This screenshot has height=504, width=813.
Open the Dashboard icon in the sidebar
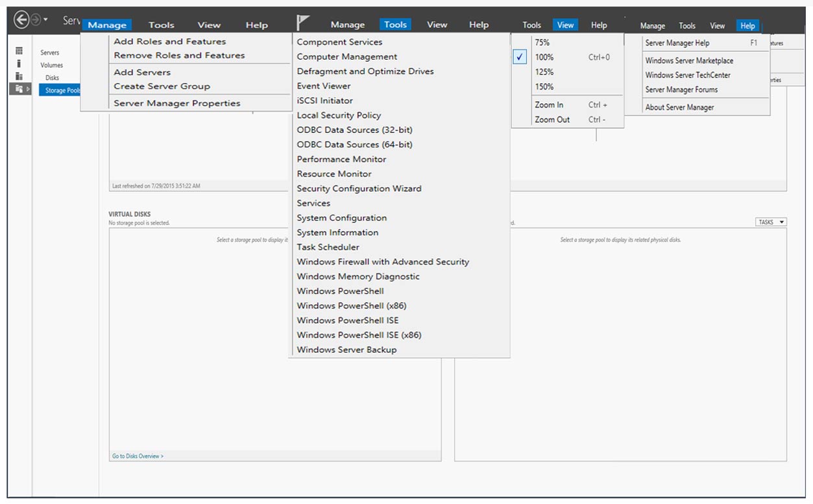tap(19, 51)
